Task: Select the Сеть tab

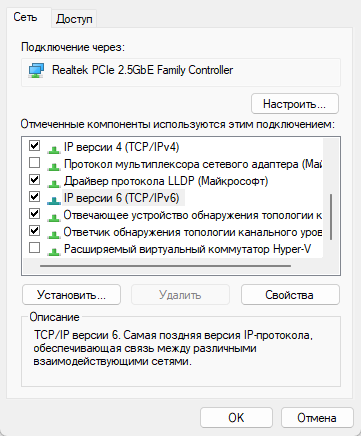Action: (x=26, y=17)
